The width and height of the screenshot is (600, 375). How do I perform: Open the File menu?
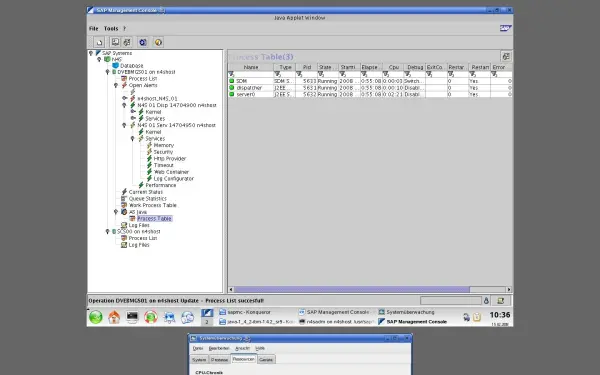pyautogui.click(x=93, y=28)
